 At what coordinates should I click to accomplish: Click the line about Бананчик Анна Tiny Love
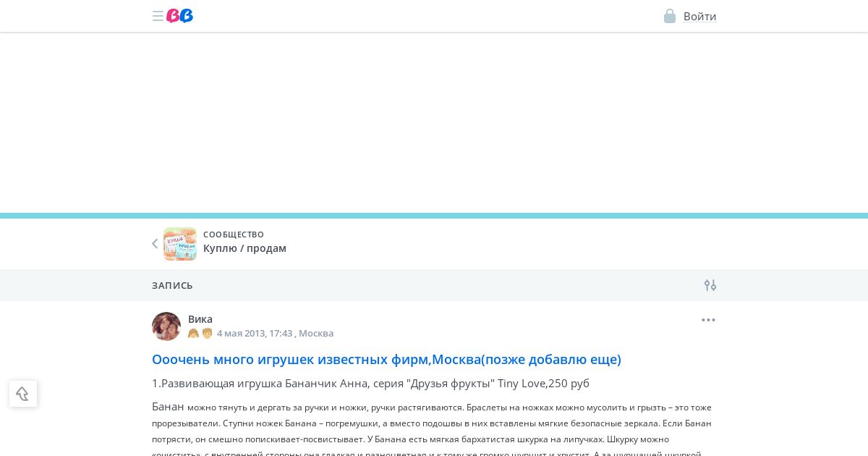click(x=370, y=384)
